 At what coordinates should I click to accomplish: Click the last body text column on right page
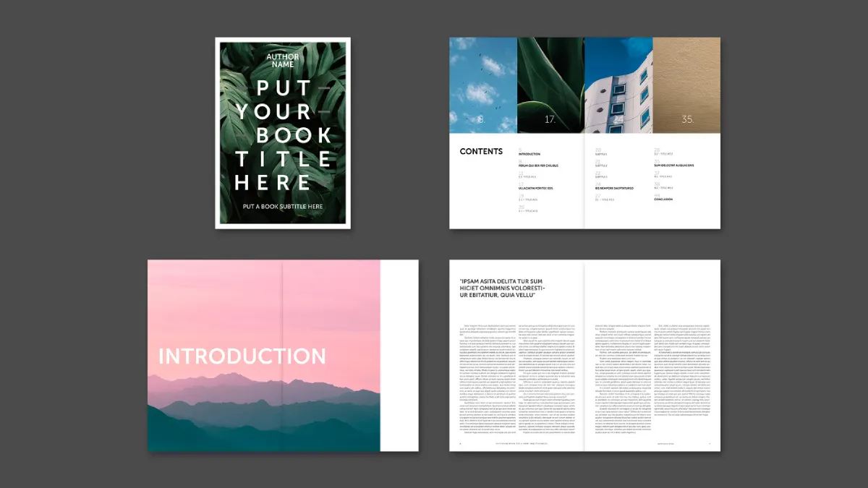coord(683,369)
